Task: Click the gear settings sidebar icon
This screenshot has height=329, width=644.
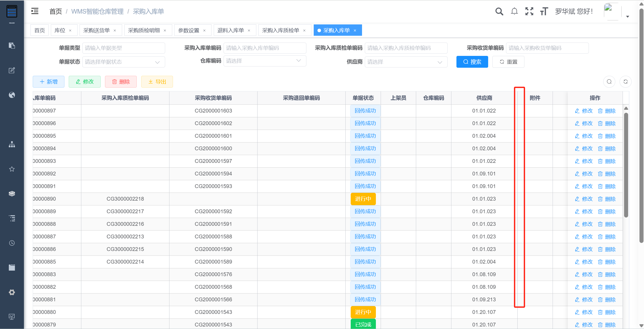Action: coord(12,292)
